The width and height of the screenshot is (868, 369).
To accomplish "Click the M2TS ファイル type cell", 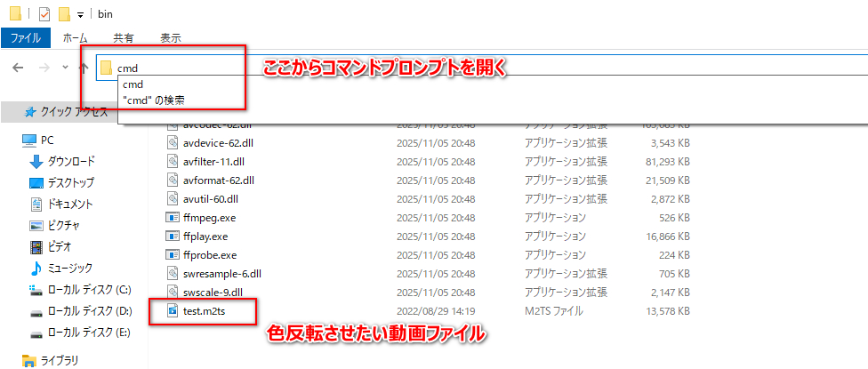I will [x=553, y=311].
